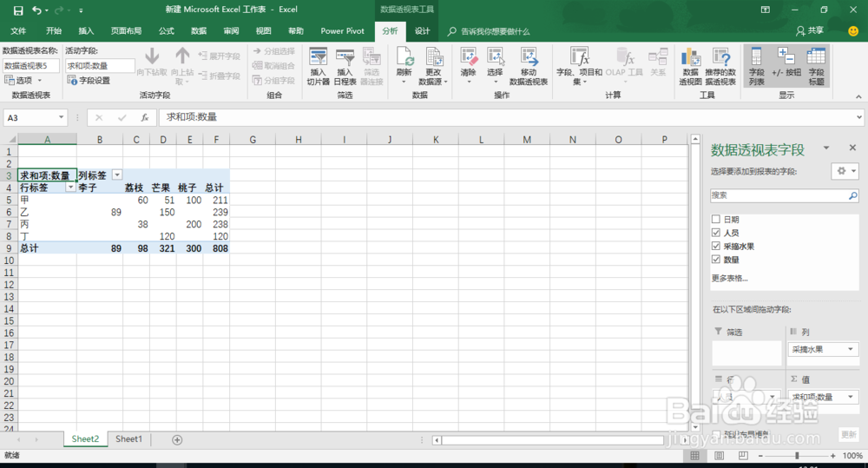The image size is (868, 468).
Task: Switch to Page Layout view icon
Action: point(719,456)
